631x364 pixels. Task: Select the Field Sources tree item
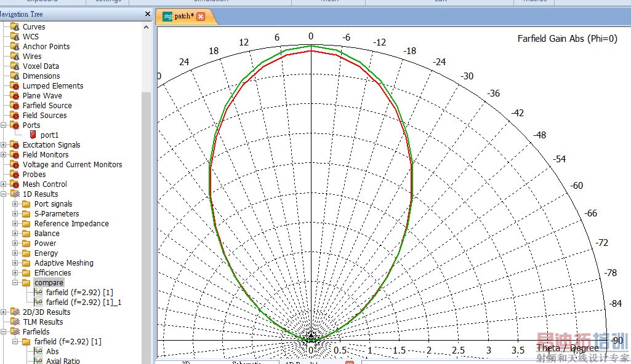pyautogui.click(x=45, y=116)
